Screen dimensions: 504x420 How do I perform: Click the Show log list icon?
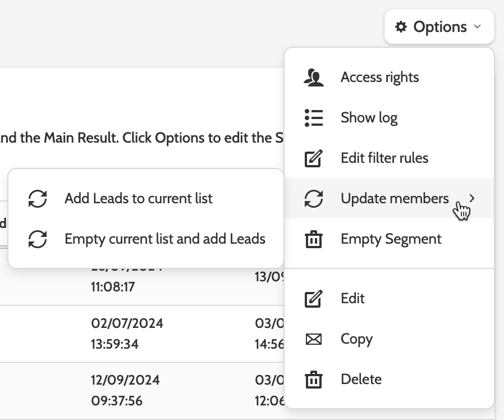pyautogui.click(x=314, y=118)
